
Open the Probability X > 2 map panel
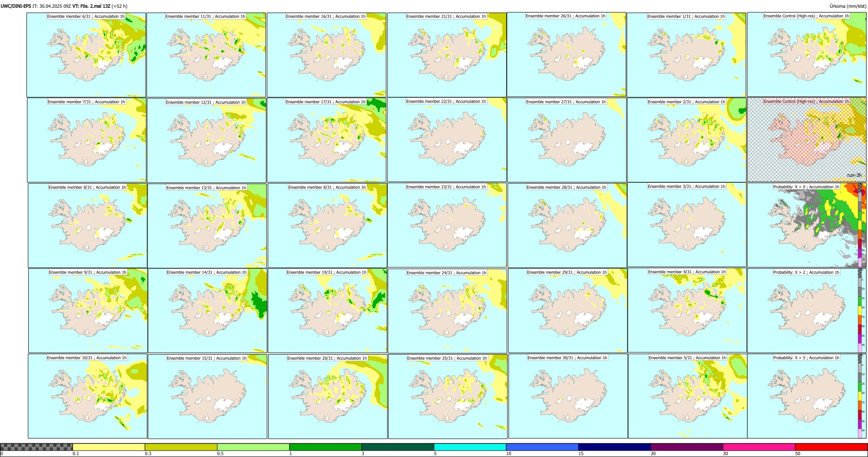point(807,311)
